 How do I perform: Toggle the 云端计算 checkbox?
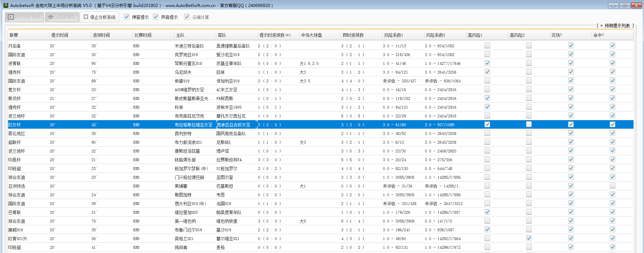[x=187, y=17]
